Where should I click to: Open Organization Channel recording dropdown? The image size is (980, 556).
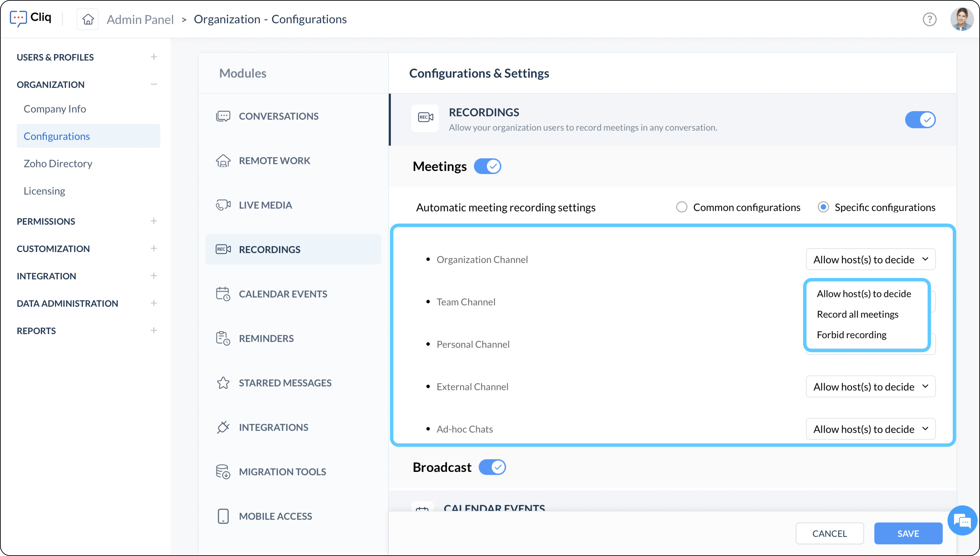point(870,259)
